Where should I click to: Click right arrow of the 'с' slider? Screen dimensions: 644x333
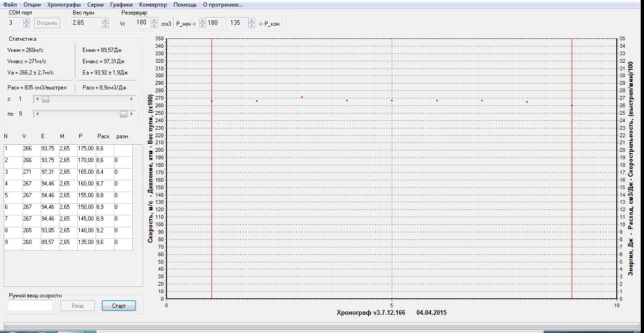click(131, 99)
